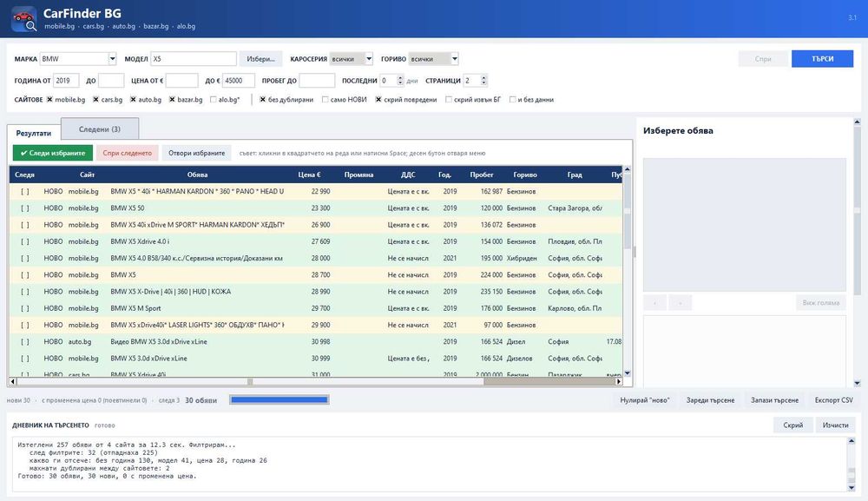Toggle the само НОВИ checkbox

[x=325, y=100]
